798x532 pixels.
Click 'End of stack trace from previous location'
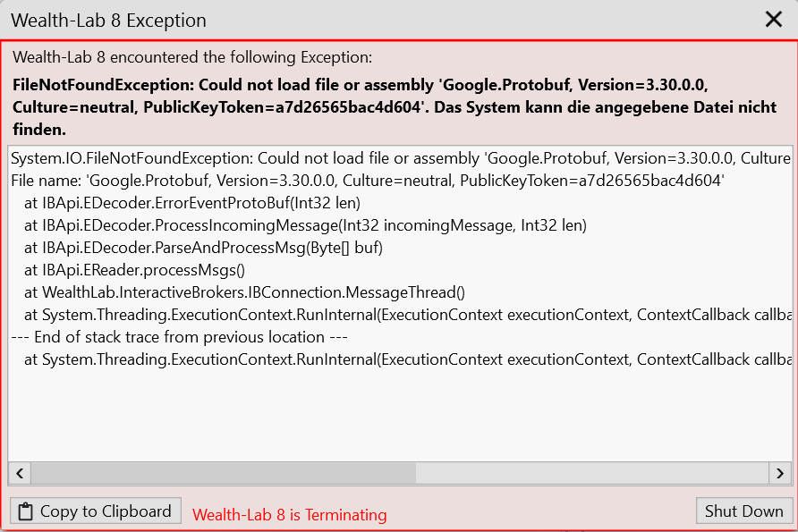click(179, 337)
